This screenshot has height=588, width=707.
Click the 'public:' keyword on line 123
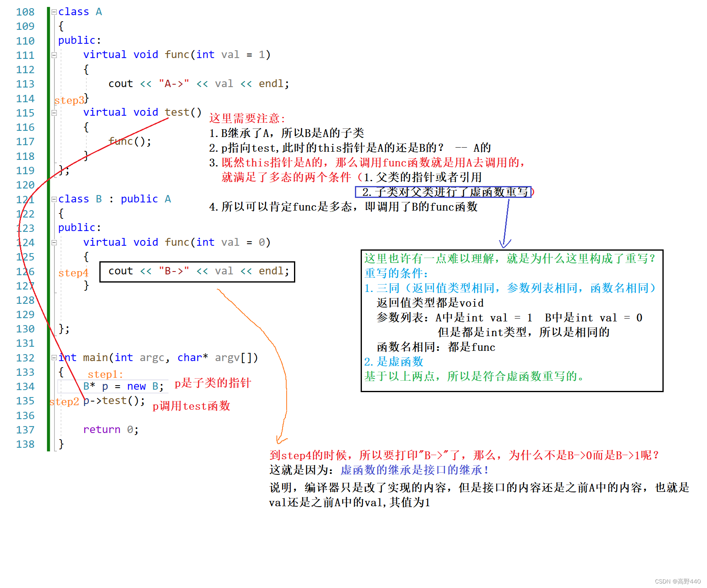[x=79, y=228]
